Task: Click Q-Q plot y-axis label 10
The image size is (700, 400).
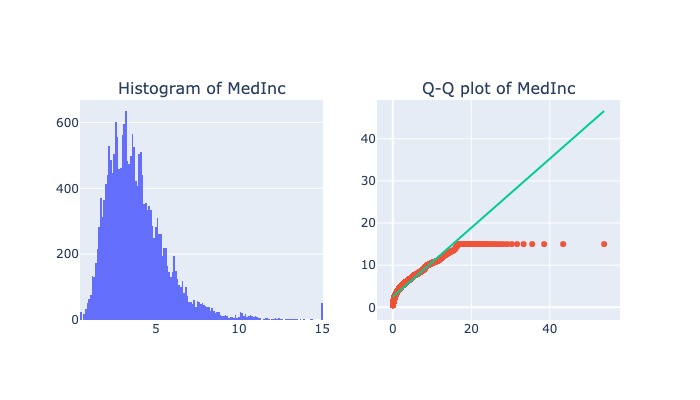Action: pyautogui.click(x=367, y=265)
